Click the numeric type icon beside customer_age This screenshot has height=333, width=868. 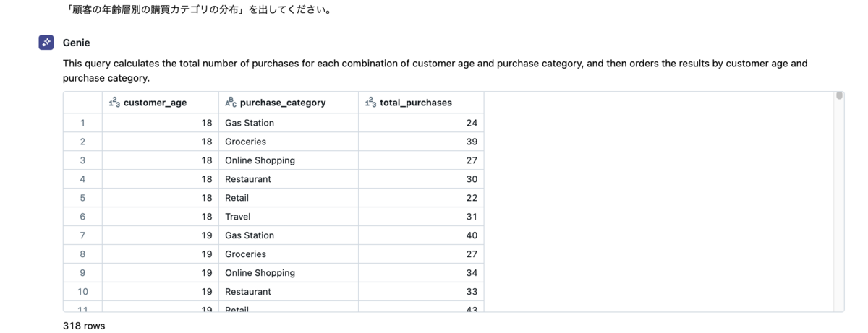point(114,103)
